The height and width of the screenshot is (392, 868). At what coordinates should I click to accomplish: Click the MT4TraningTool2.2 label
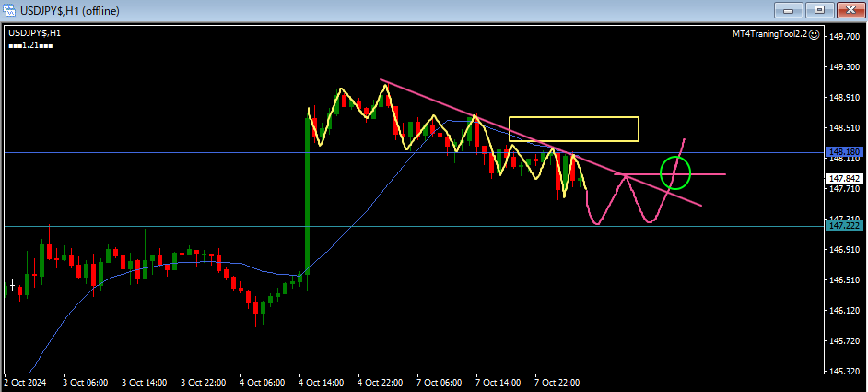coord(768,33)
